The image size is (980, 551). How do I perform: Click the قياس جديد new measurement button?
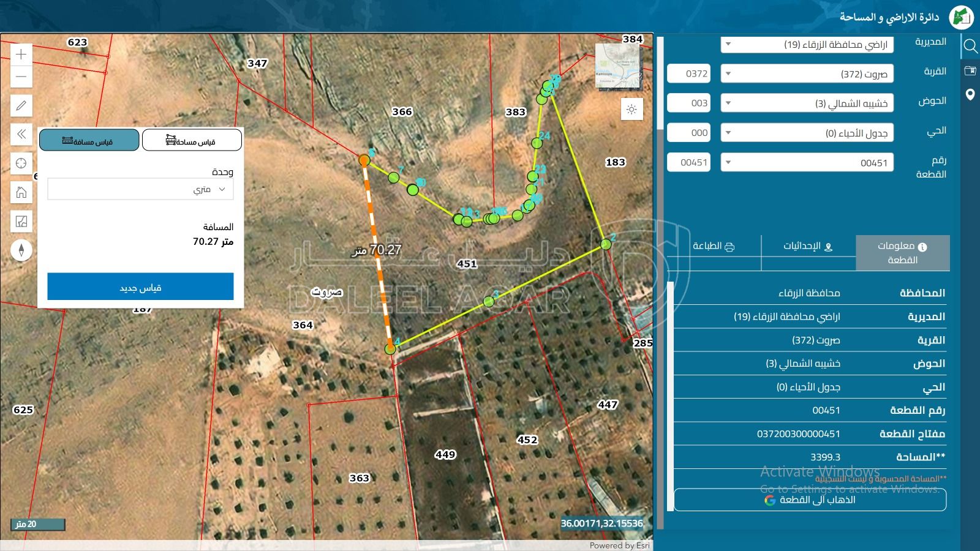pos(140,287)
